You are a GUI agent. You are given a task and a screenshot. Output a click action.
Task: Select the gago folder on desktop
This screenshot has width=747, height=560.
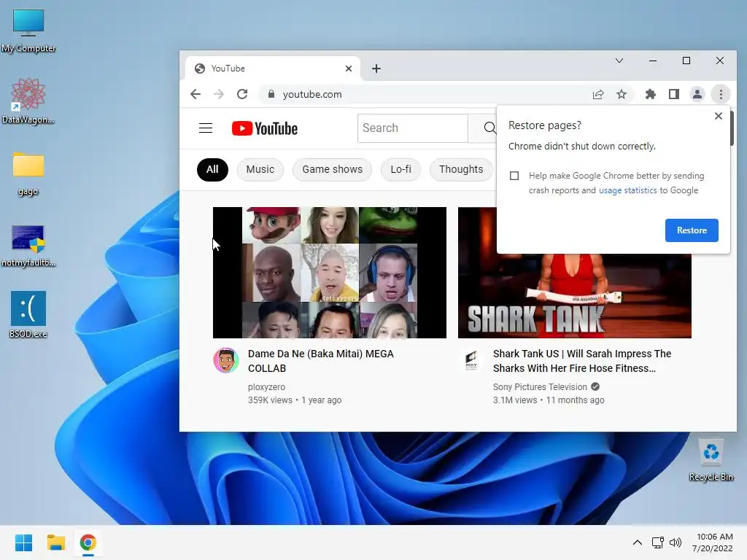28,174
